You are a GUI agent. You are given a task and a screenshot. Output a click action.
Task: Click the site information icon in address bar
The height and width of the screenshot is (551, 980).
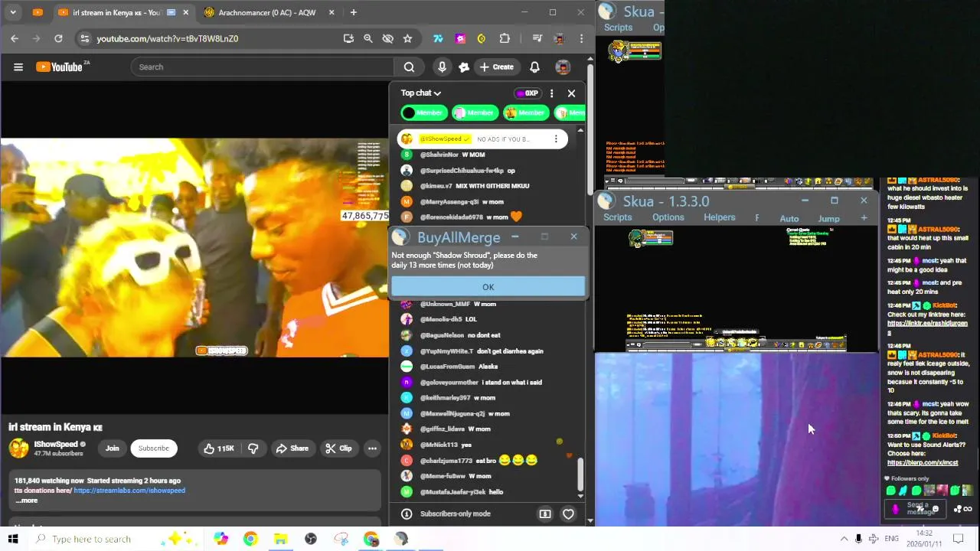click(x=84, y=38)
